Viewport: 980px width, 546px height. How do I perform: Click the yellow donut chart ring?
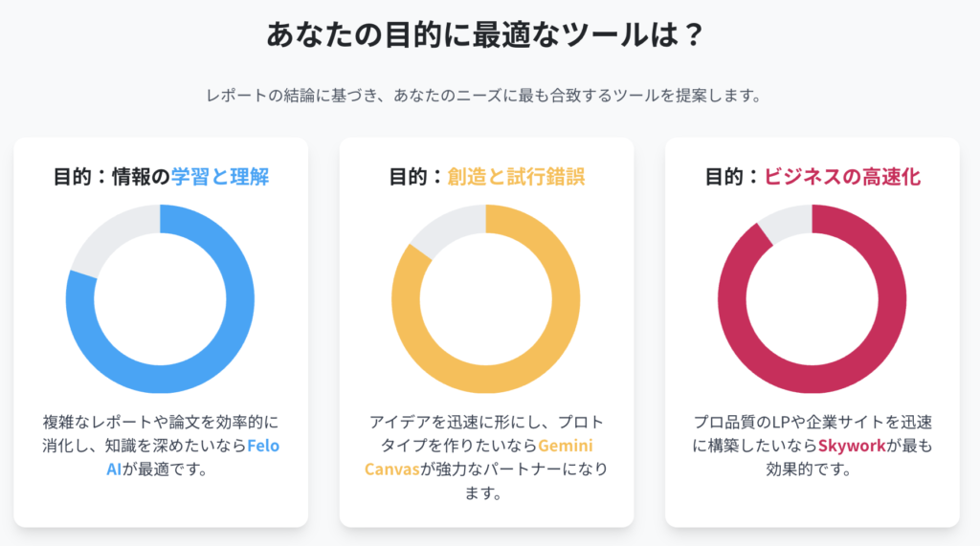coord(567,298)
